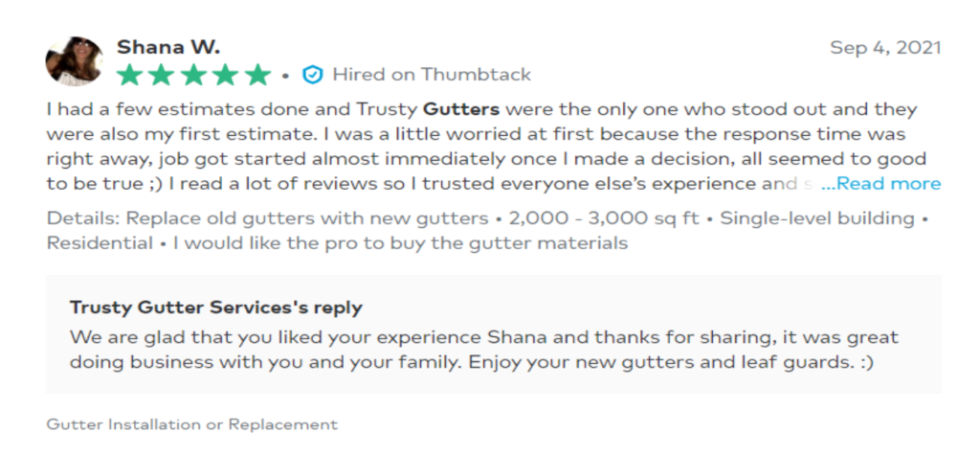The width and height of the screenshot is (980, 457).
Task: Click the Single-level building detail
Action: click(817, 218)
